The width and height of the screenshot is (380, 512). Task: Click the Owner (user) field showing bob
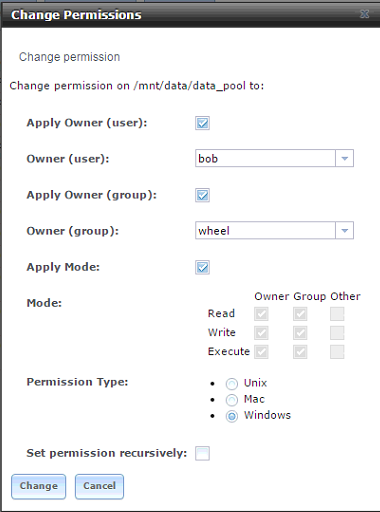(265, 158)
